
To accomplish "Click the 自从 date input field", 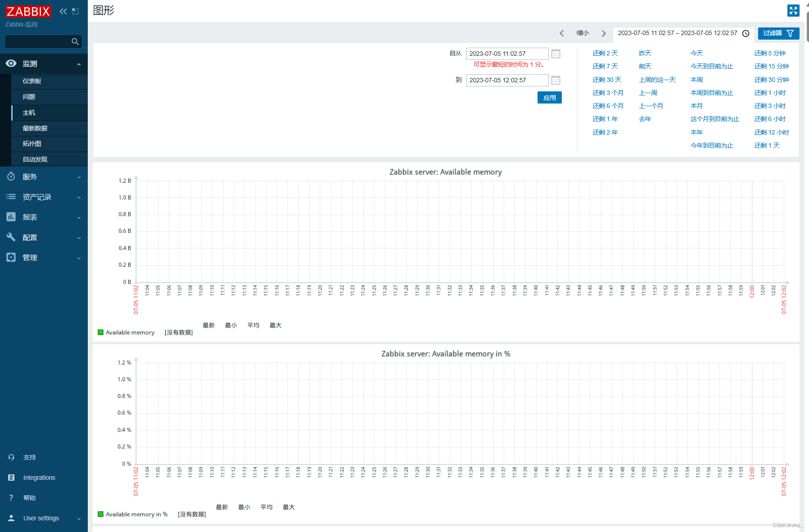I will coord(507,54).
